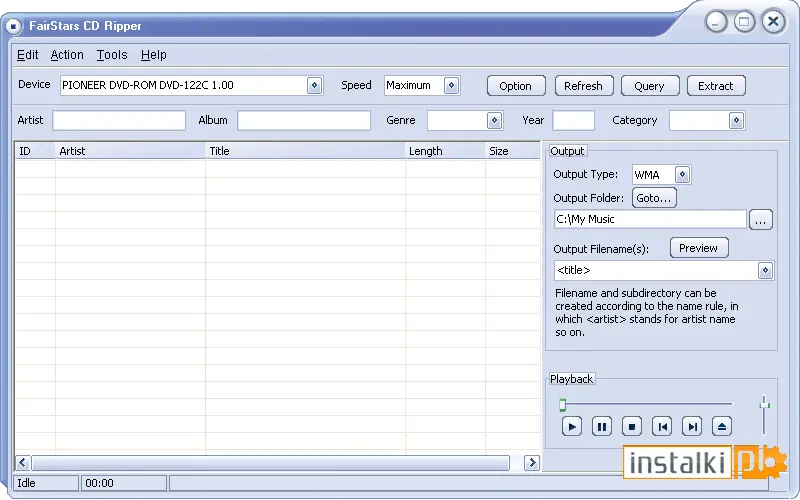
Task: Pause playback with the pause button
Action: [602, 427]
